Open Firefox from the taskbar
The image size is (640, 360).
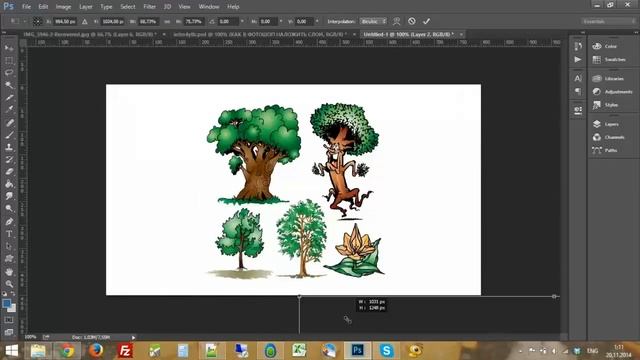point(96,351)
